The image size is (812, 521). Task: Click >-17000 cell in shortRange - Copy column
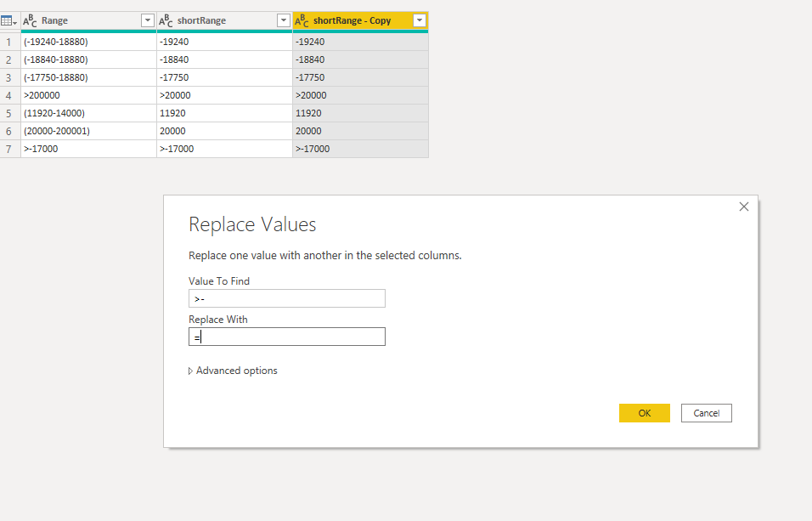click(360, 149)
